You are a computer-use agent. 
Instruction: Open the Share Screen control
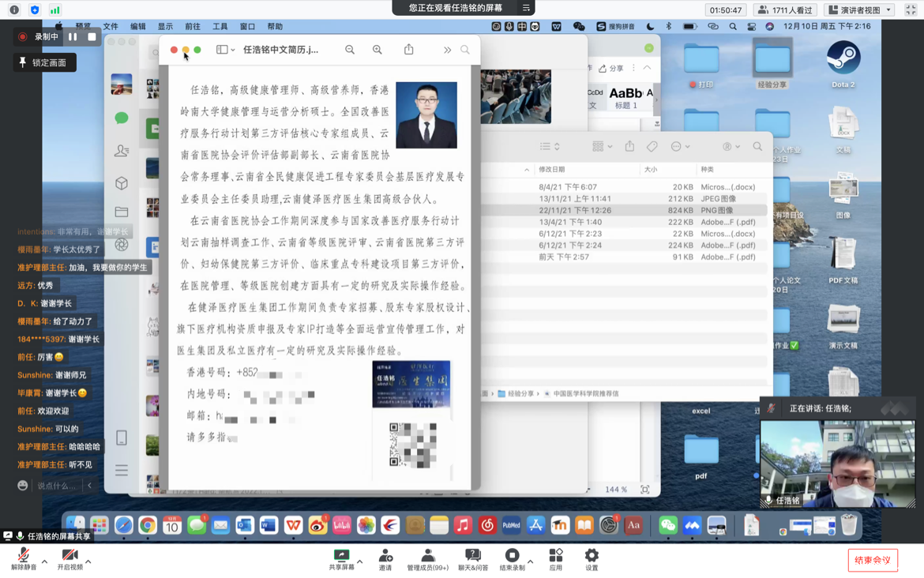[x=342, y=560]
